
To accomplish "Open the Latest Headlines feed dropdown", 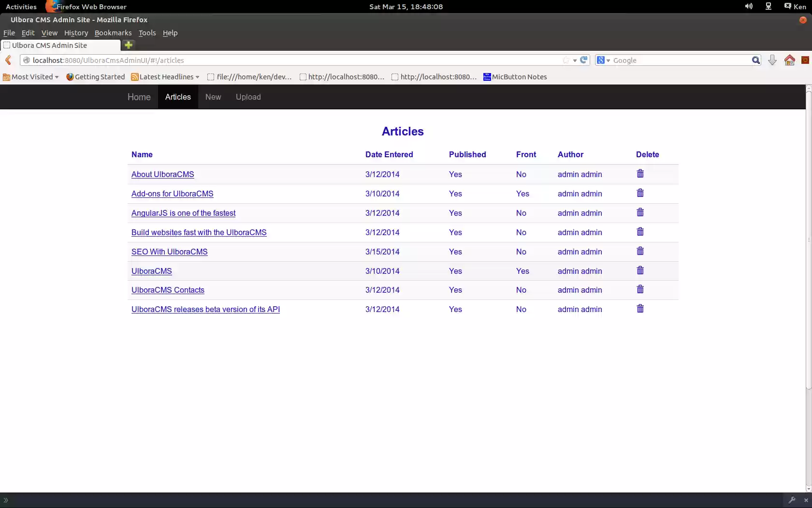I will coord(165,76).
